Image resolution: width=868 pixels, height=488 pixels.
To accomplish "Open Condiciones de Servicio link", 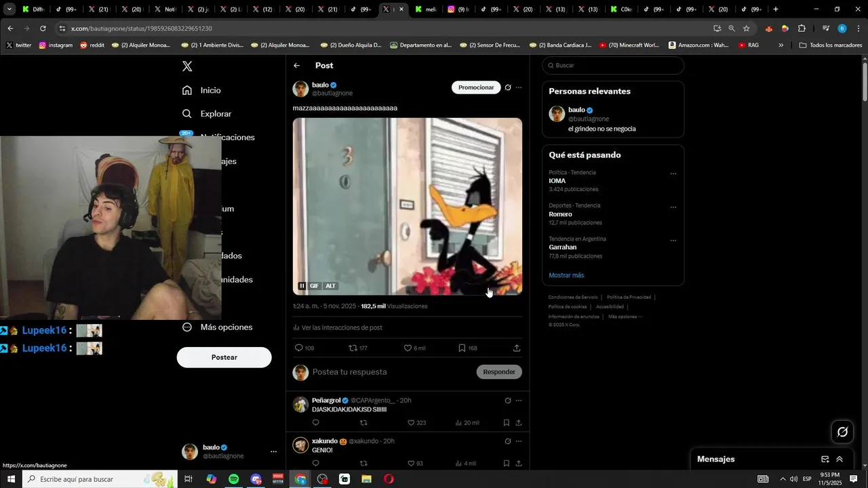I will point(573,297).
